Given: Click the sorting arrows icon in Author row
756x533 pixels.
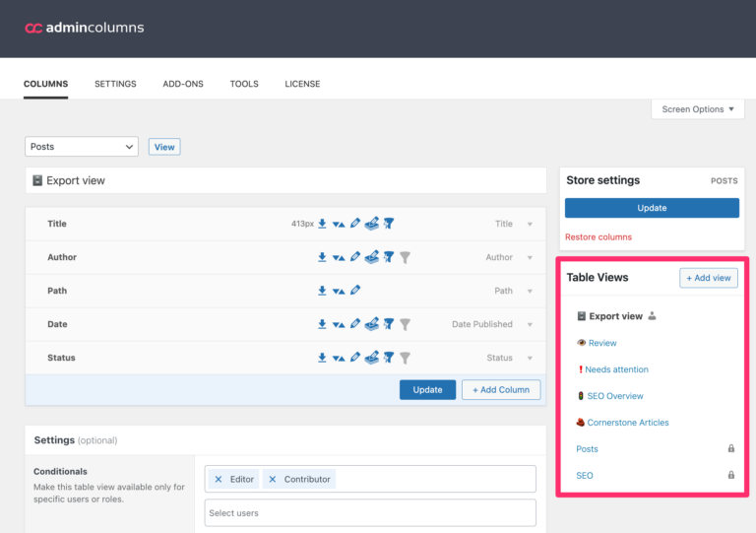Looking at the screenshot, I should tap(339, 257).
